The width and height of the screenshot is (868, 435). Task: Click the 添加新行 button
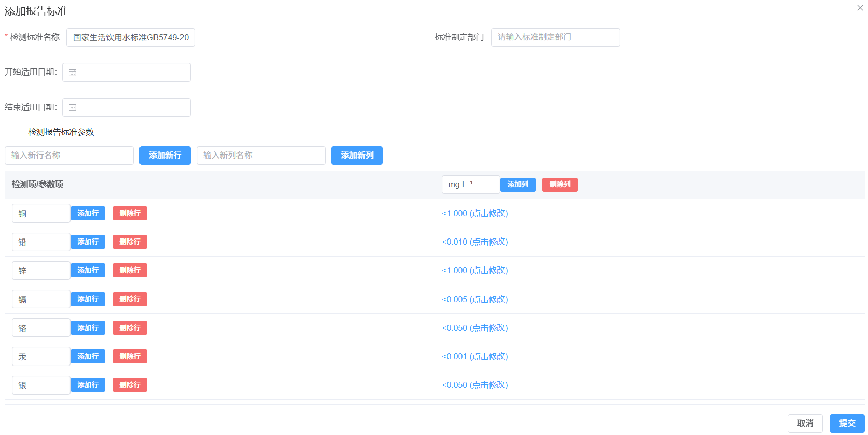[x=165, y=156]
